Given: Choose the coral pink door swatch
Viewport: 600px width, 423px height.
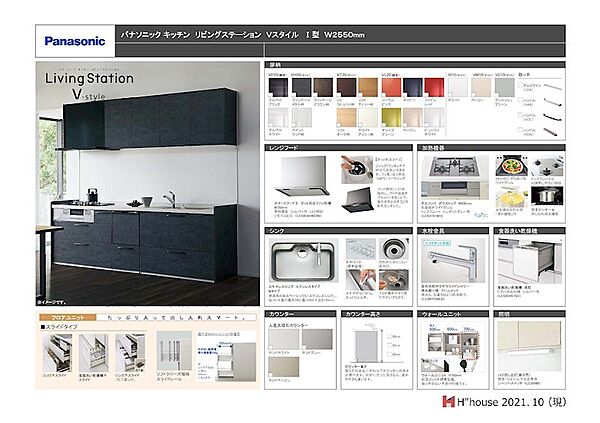Looking at the screenshot, I should 391,88.
